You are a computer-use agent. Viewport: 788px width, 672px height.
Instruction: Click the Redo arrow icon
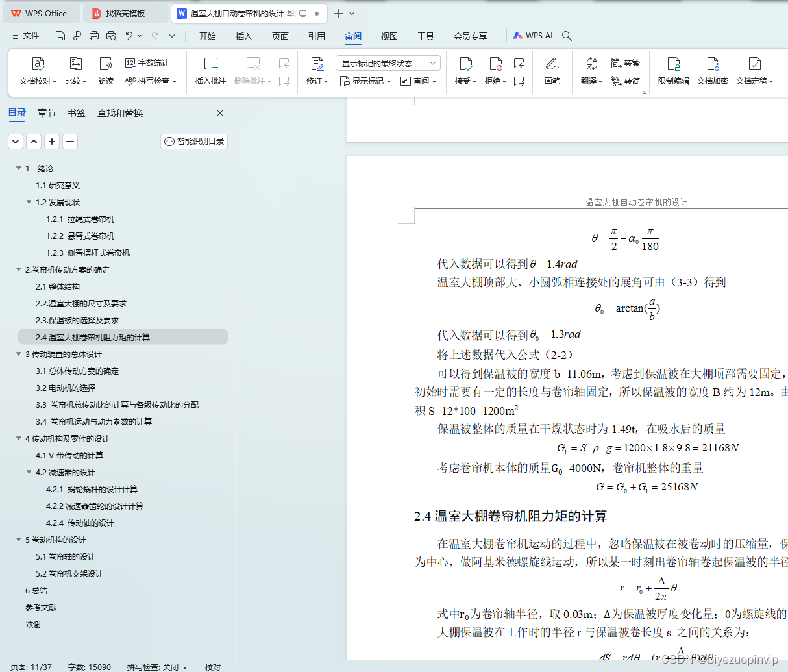coord(155,36)
